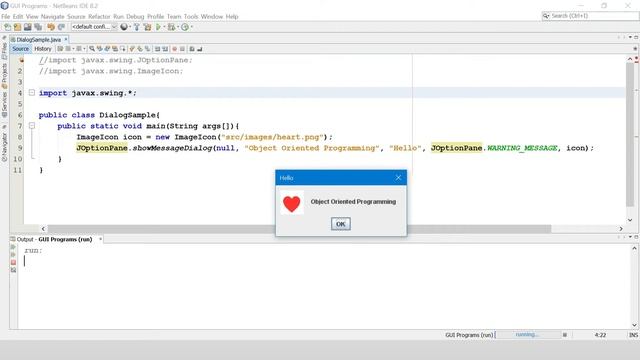
Task: Click the Search (Ctrl+I) field
Action: [590, 16]
